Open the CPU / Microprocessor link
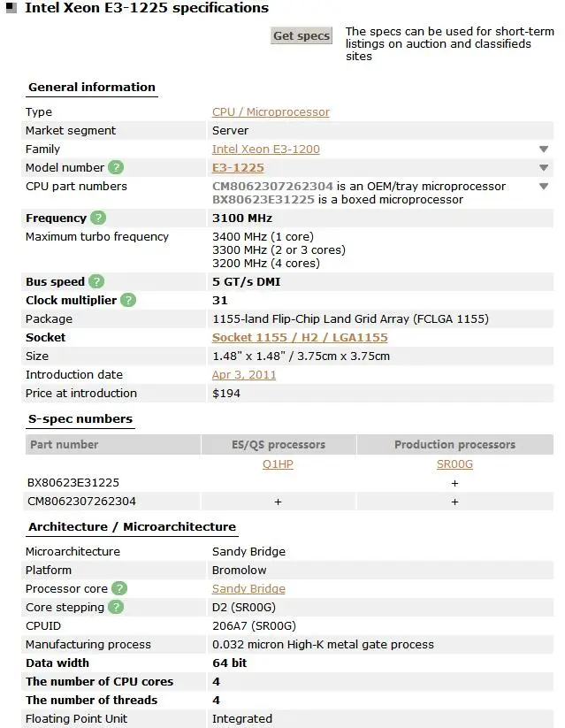565x728 pixels. (x=271, y=112)
